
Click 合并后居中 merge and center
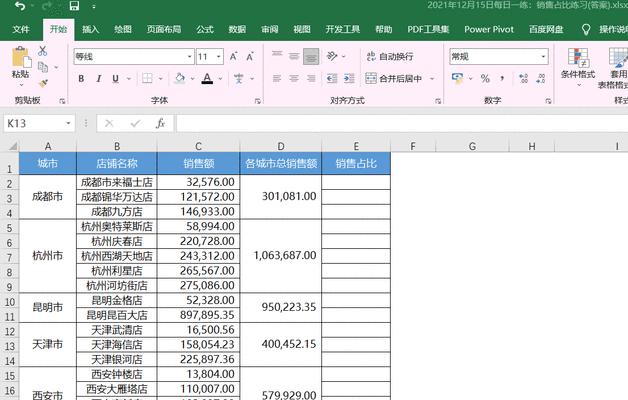pos(394,78)
